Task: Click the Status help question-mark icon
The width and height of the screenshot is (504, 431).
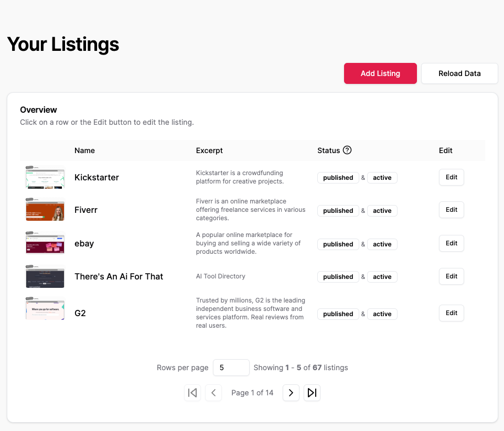Action: 347,150
